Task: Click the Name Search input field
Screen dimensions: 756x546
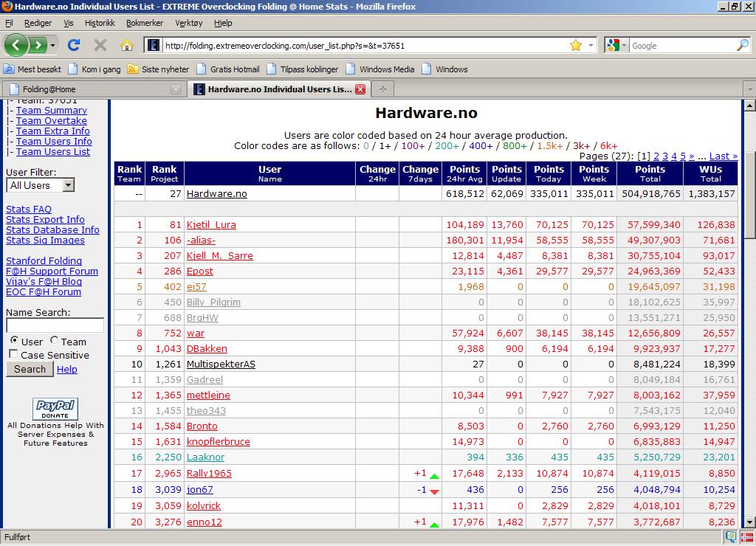Action: [55, 325]
